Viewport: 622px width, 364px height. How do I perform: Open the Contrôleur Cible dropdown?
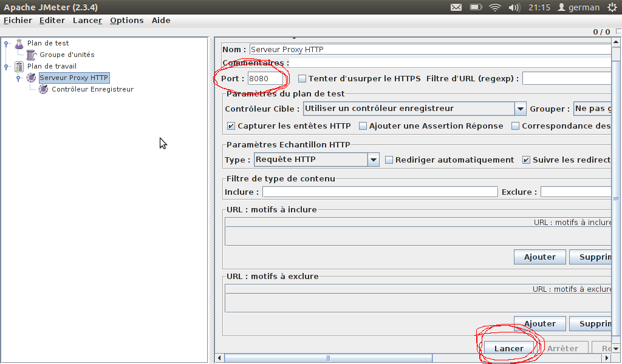pos(414,109)
